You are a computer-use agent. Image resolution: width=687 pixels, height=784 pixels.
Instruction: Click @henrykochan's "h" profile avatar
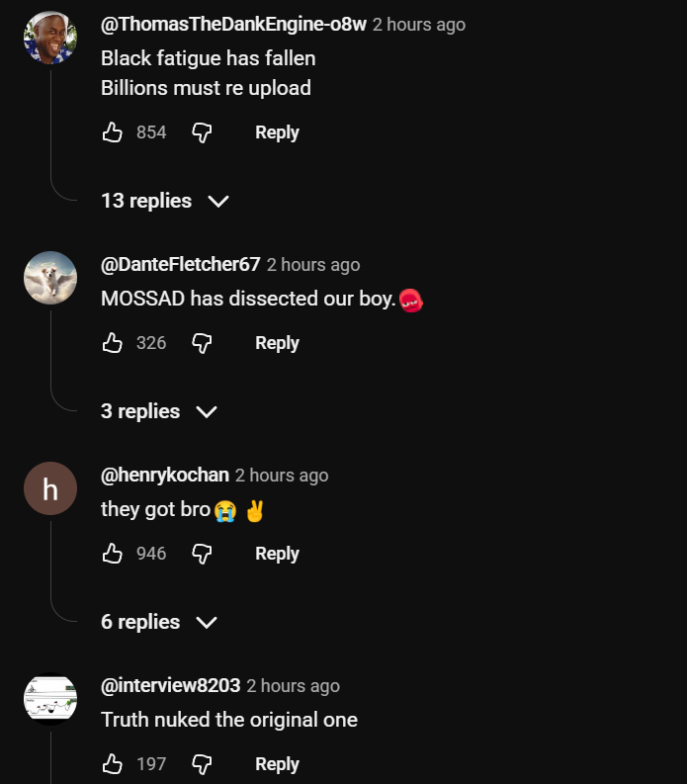(x=50, y=488)
